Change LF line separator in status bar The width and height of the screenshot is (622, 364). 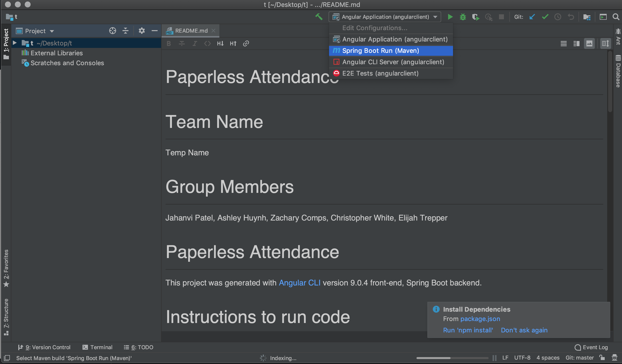pyautogui.click(x=505, y=358)
